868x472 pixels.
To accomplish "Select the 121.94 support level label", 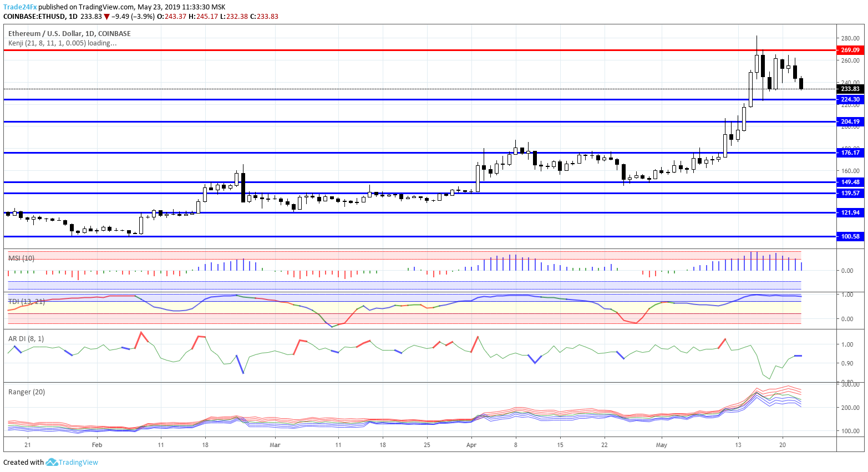I will 850,212.
